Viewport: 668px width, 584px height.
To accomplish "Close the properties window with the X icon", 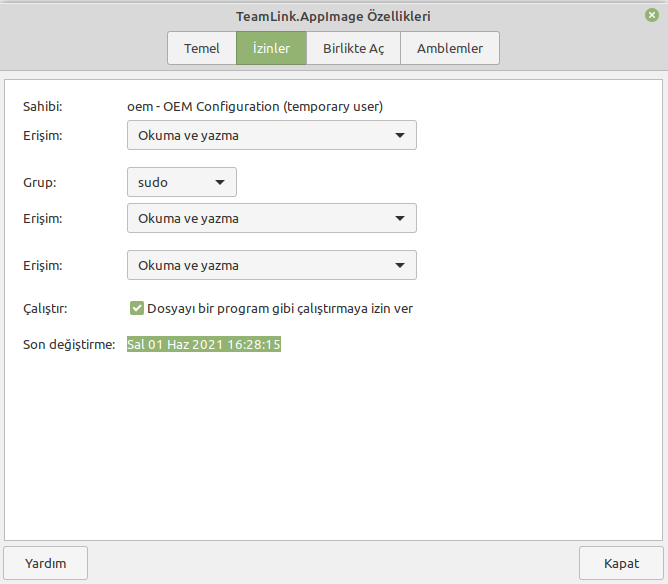I will coord(652,15).
